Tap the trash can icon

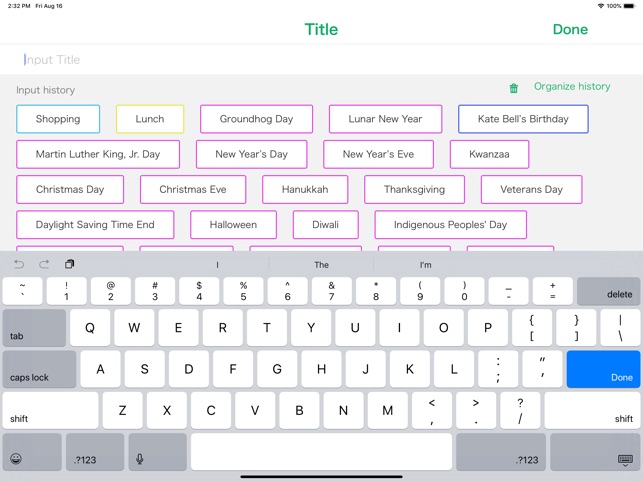514,88
